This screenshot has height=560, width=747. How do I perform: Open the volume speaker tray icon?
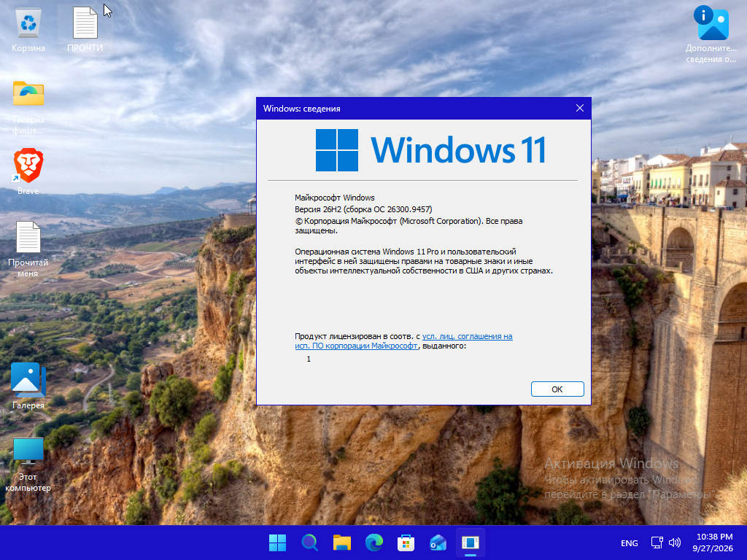pyautogui.click(x=675, y=542)
